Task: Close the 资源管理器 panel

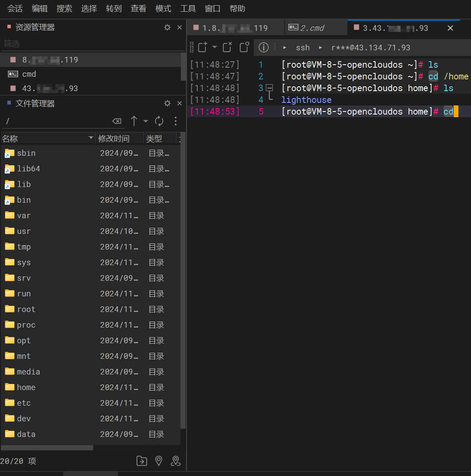Action: point(180,27)
